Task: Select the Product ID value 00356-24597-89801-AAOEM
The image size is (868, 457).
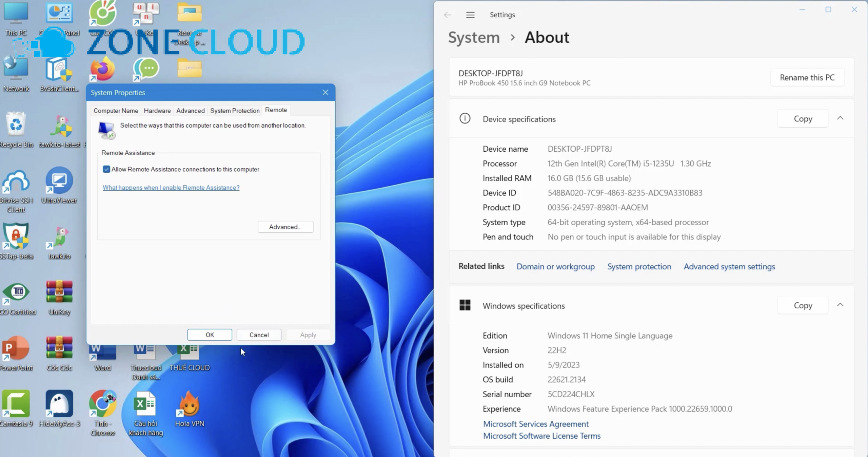Action: (598, 208)
